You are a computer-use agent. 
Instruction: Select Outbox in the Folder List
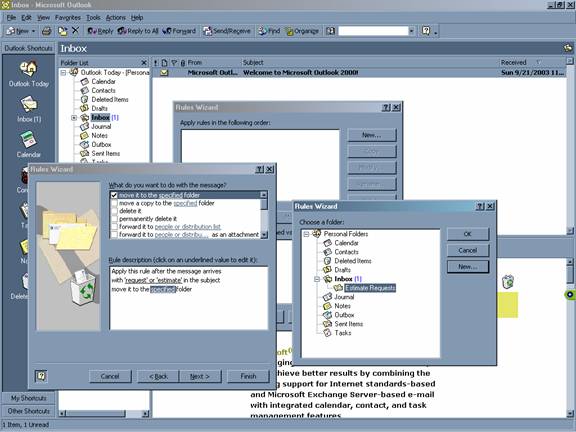[101, 145]
